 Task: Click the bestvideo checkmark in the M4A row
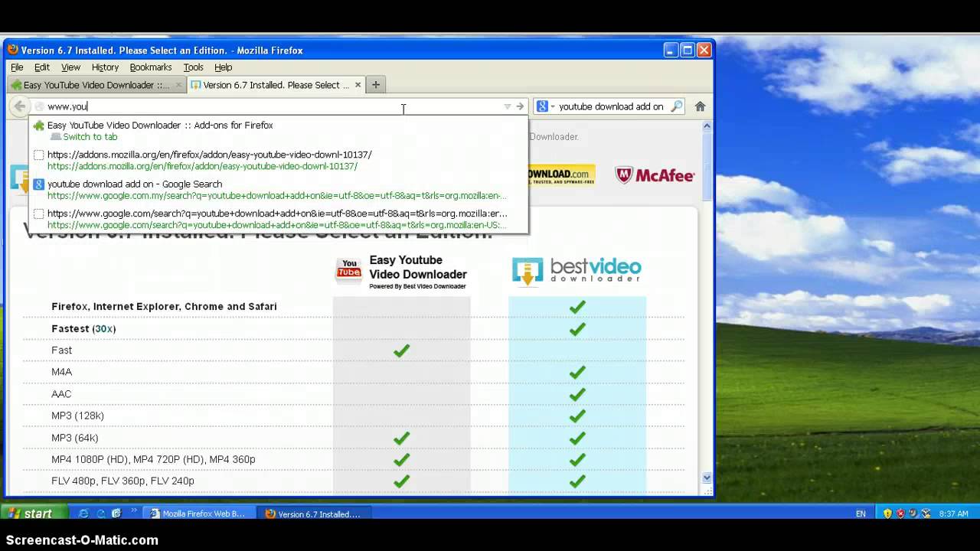coord(577,372)
